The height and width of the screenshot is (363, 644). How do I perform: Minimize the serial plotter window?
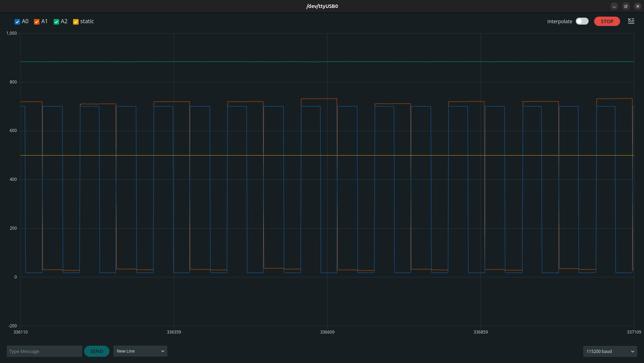pos(614,6)
